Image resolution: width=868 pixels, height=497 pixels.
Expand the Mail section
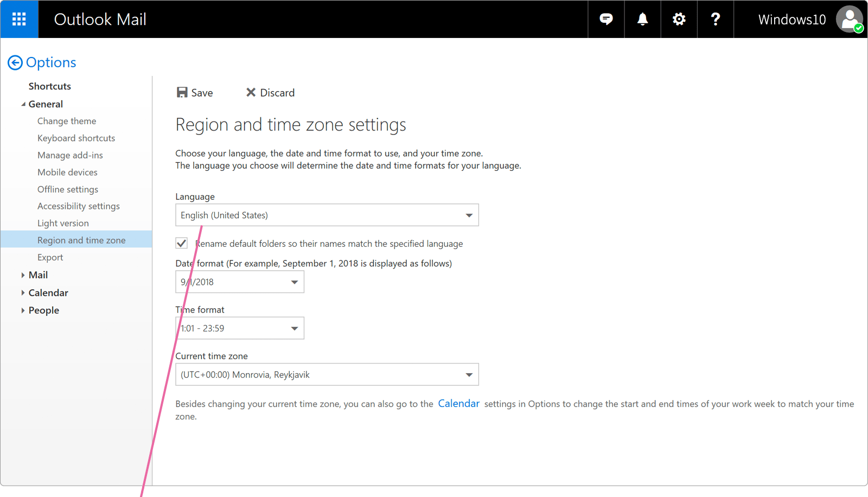(23, 275)
